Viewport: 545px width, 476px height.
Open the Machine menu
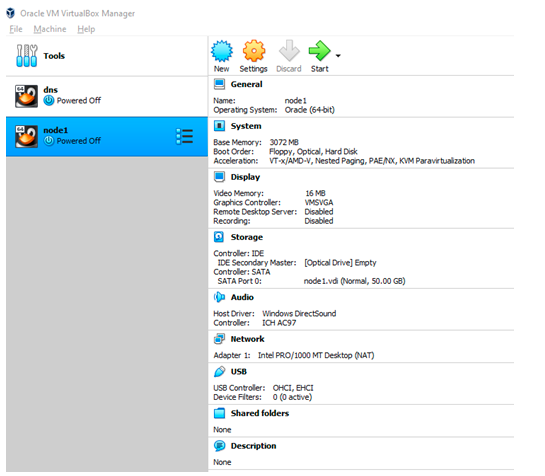point(50,29)
